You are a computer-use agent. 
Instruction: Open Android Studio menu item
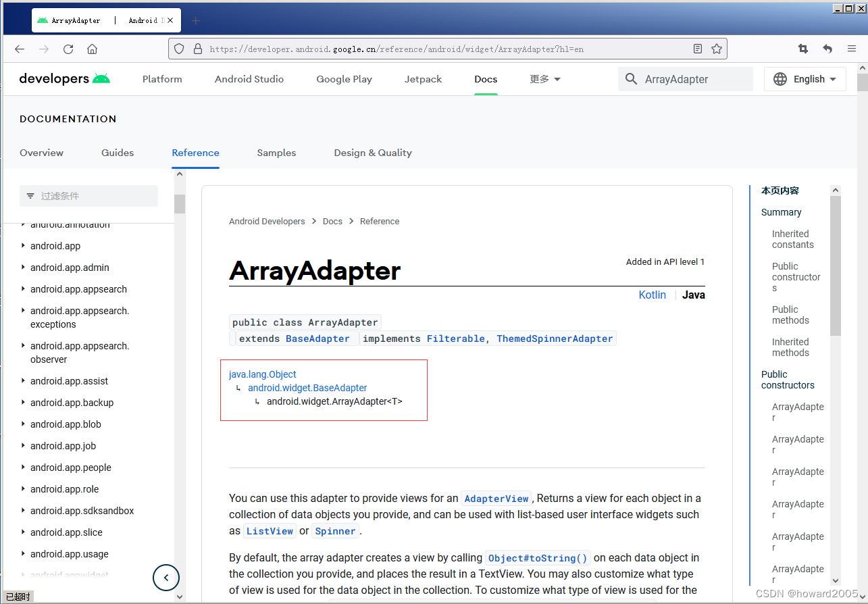[249, 79]
